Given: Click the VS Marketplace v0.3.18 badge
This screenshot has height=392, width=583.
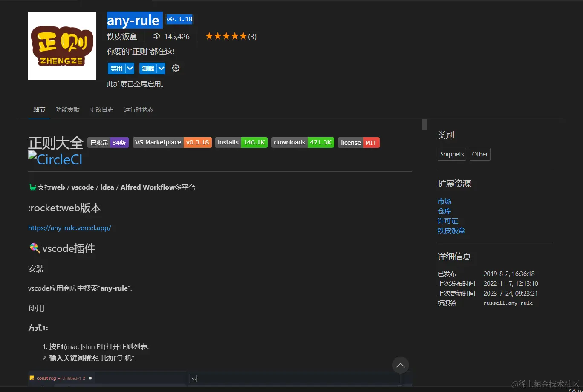Looking at the screenshot, I should (x=172, y=142).
